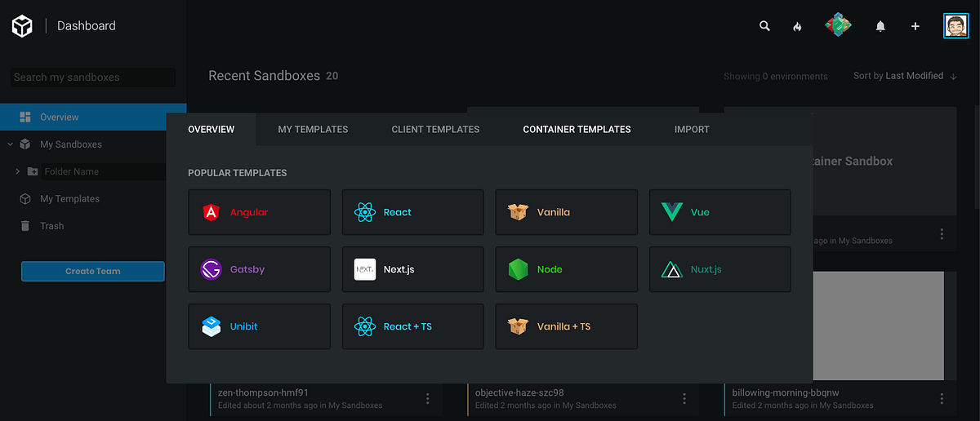Select the Vue template
Screen dimensions: 980x421
point(720,212)
